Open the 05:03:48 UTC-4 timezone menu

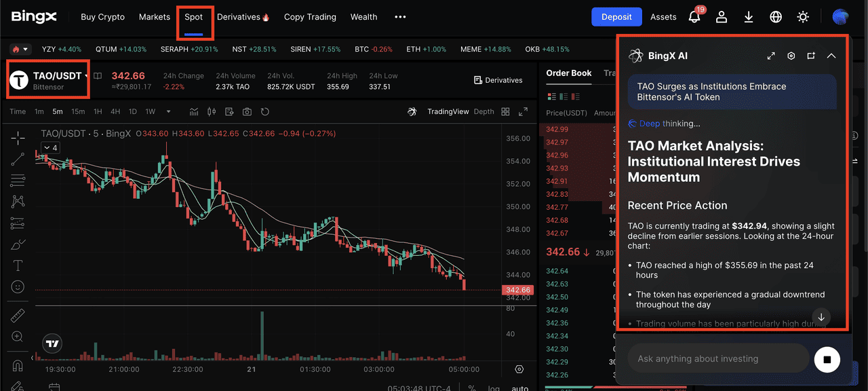[x=418, y=388]
